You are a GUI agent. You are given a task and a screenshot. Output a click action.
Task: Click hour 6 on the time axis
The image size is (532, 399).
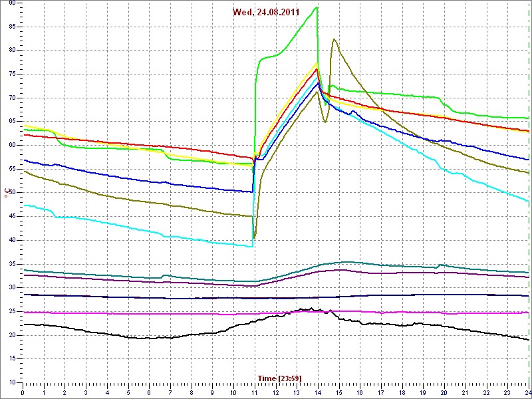coord(149,392)
